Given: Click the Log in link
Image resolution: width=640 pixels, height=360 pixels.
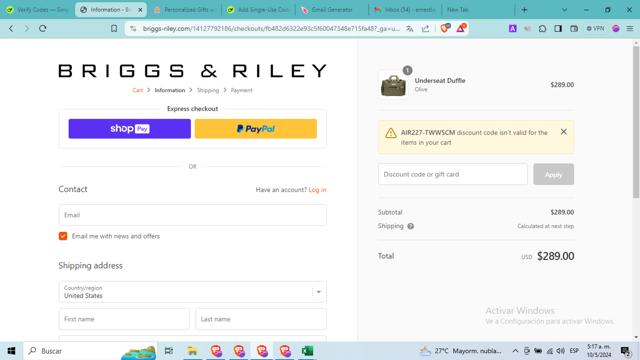Looking at the screenshot, I should [317, 190].
